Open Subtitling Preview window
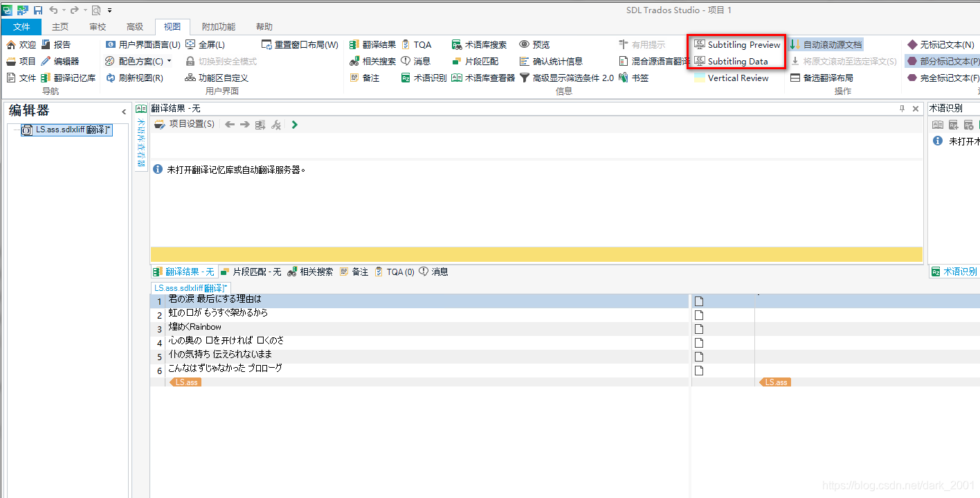Image resolution: width=980 pixels, height=498 pixels. [737, 44]
